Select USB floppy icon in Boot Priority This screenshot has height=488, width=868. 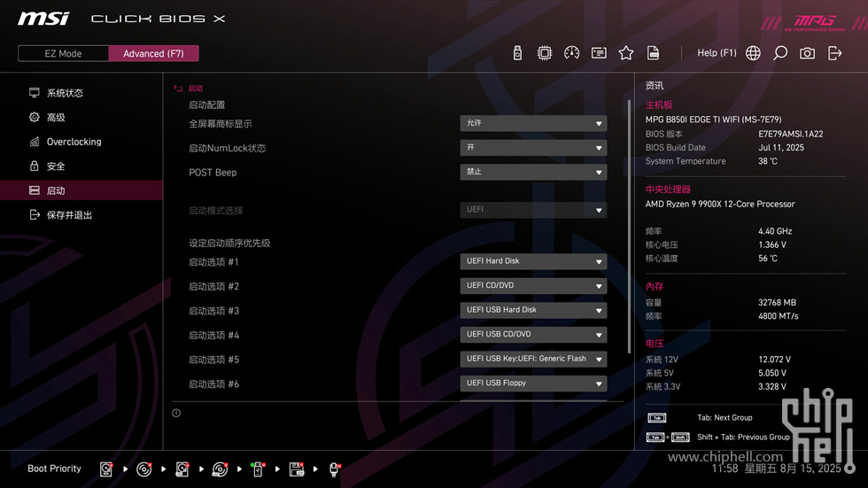point(297,469)
